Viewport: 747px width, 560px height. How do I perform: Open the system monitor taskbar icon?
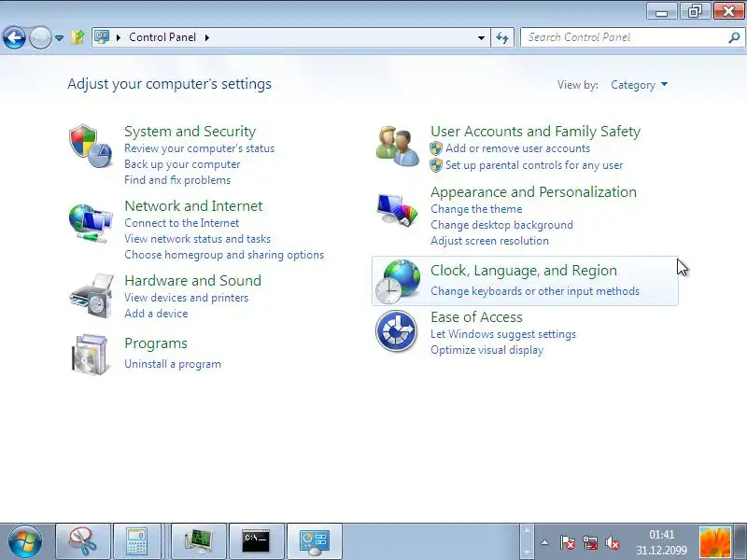tap(199, 541)
